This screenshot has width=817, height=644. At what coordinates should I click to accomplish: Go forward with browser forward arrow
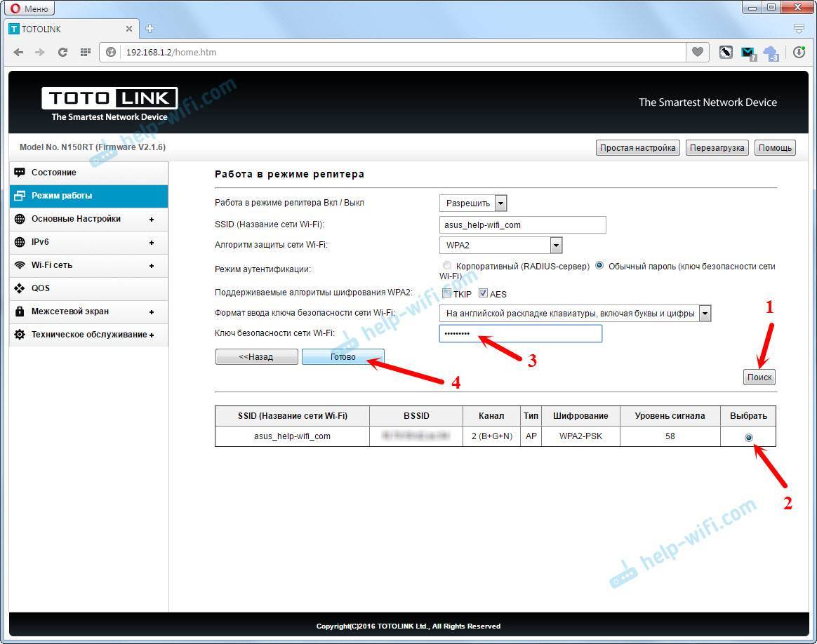[x=39, y=52]
